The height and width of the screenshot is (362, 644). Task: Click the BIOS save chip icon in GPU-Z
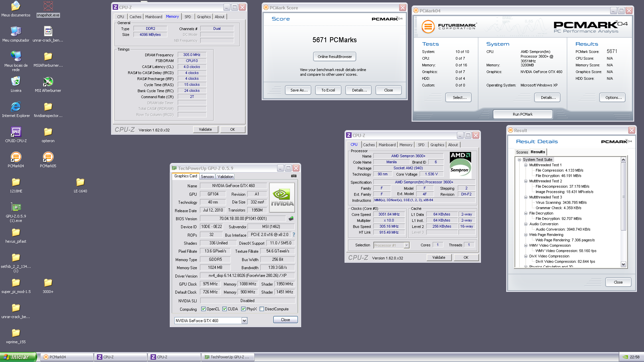click(291, 219)
